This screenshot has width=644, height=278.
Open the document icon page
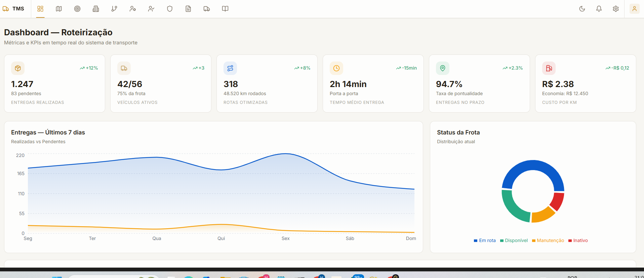188,9
